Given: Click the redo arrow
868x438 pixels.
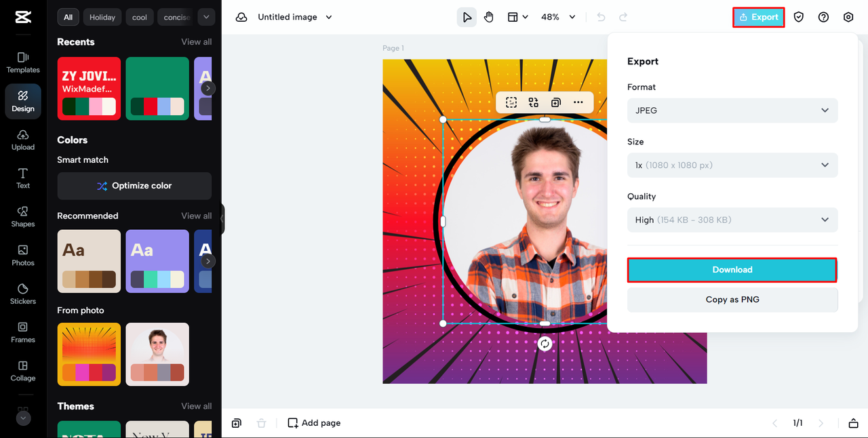Looking at the screenshot, I should (x=623, y=17).
